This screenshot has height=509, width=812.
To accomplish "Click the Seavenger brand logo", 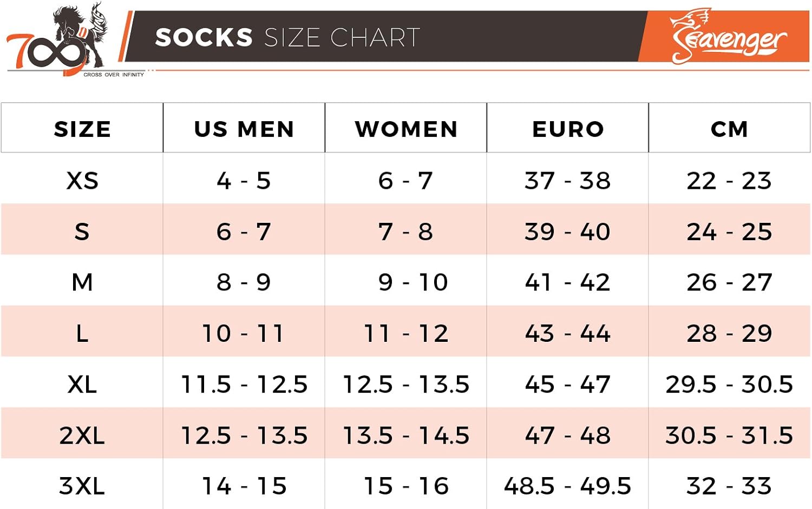I will [x=727, y=38].
